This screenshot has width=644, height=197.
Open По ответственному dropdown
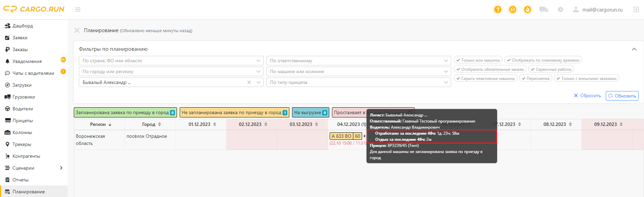coord(358,61)
